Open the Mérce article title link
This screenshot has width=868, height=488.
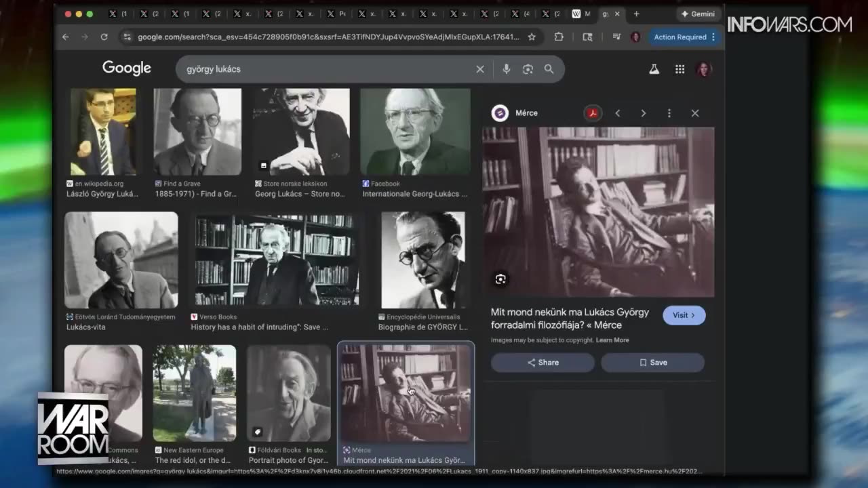click(x=570, y=319)
